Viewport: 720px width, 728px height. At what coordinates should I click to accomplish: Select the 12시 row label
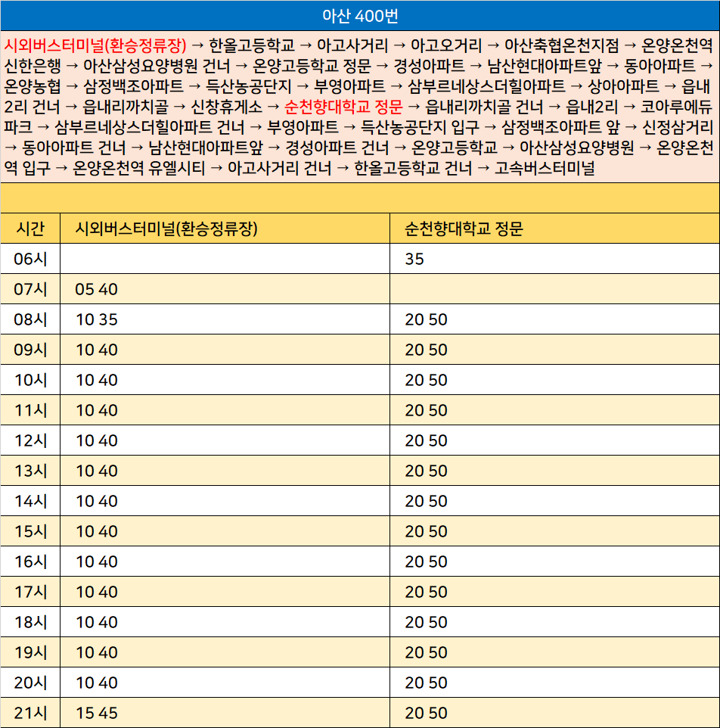(x=30, y=440)
